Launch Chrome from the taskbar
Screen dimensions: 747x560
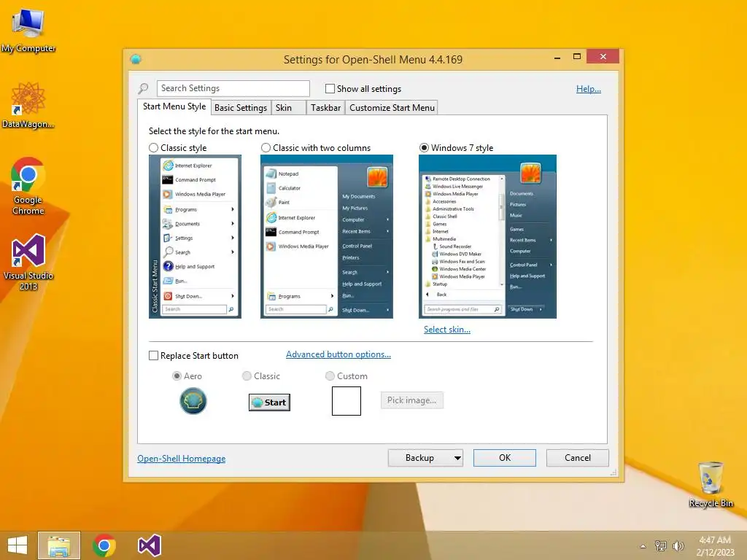(x=104, y=545)
